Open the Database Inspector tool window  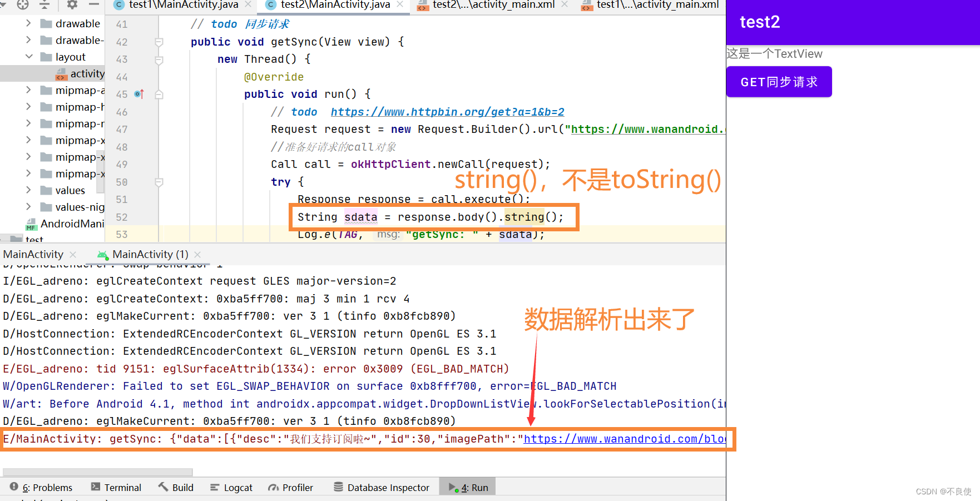click(x=382, y=488)
